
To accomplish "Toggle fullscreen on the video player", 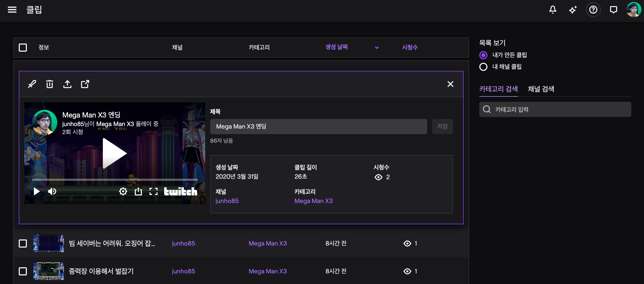I will 154,191.
